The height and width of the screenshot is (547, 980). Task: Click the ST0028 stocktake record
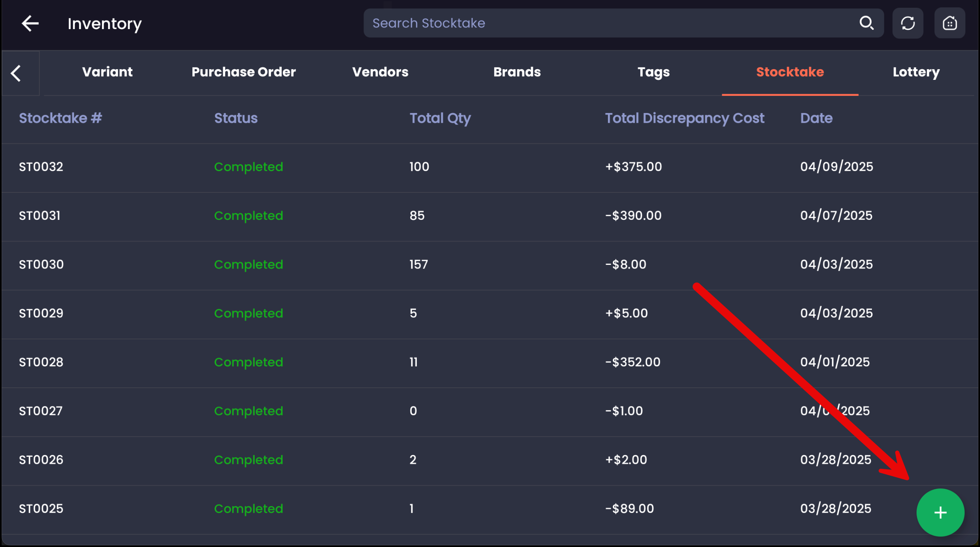[41, 362]
